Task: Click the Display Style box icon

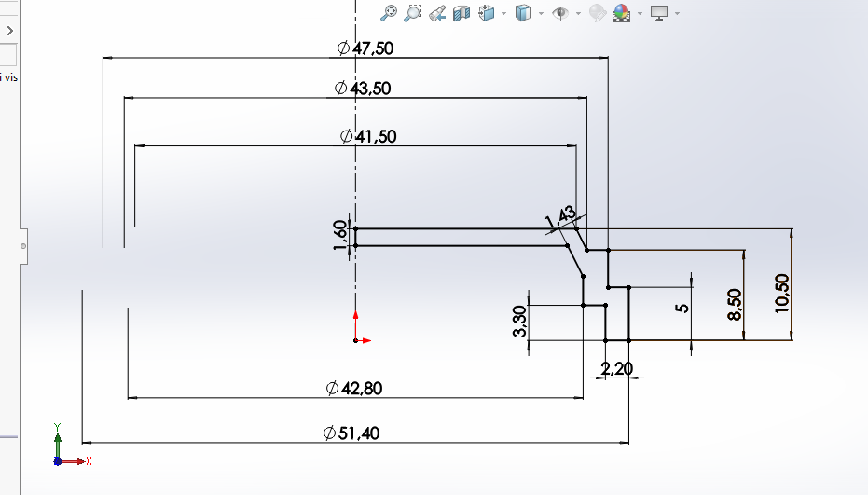Action: (x=523, y=13)
